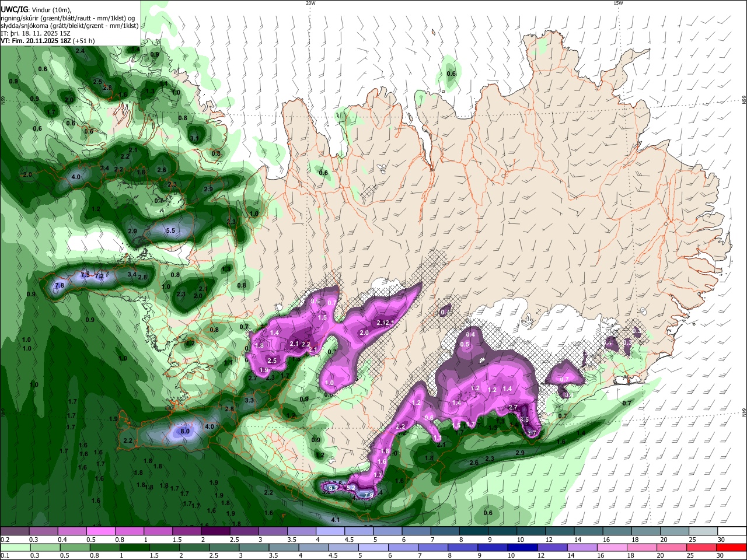Select the light pink 16 rain swatch
This screenshot has height=560, width=747.
pyautogui.click(x=612, y=547)
